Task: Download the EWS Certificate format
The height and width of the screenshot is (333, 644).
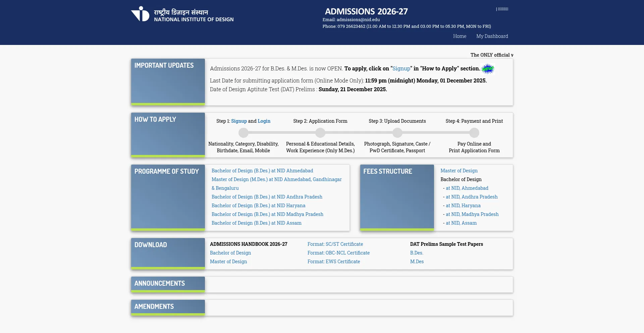Action: click(333, 262)
